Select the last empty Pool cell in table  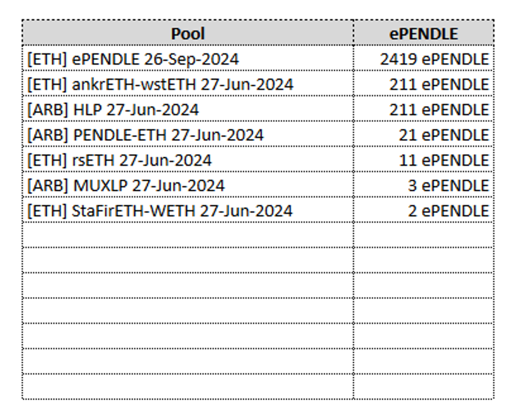188,387
